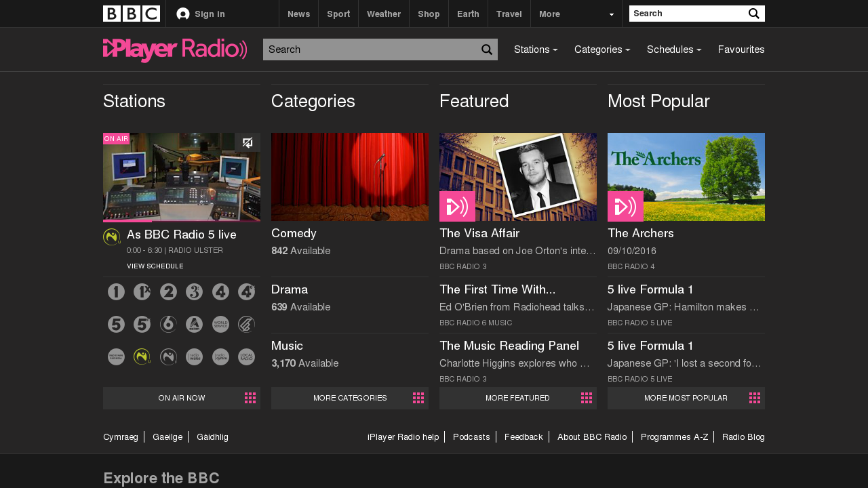This screenshot has height=488, width=868.
Task: Click the On Air Now button
Action: 182,398
